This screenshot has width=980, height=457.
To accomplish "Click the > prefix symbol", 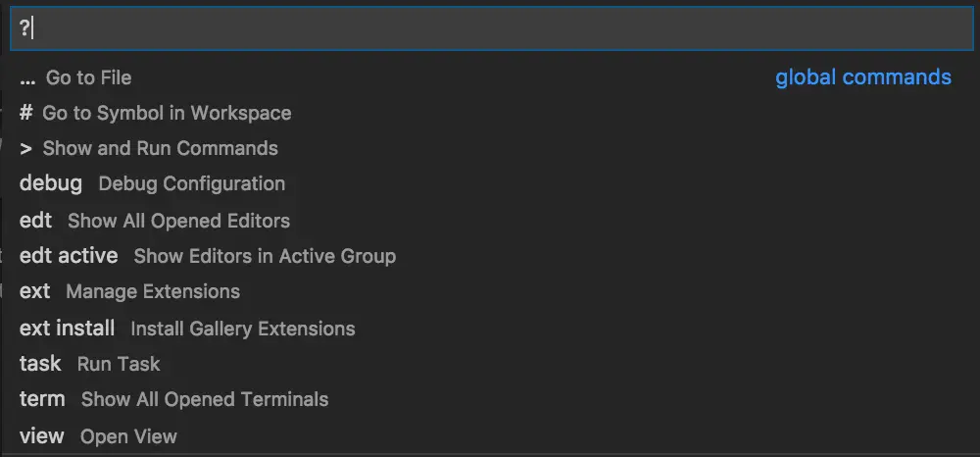I will (x=25, y=148).
